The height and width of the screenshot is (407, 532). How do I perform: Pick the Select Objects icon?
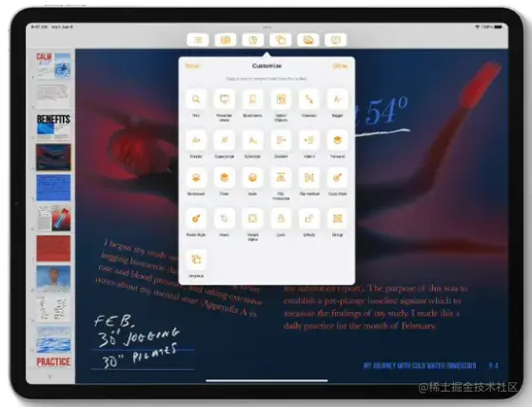coord(281,99)
